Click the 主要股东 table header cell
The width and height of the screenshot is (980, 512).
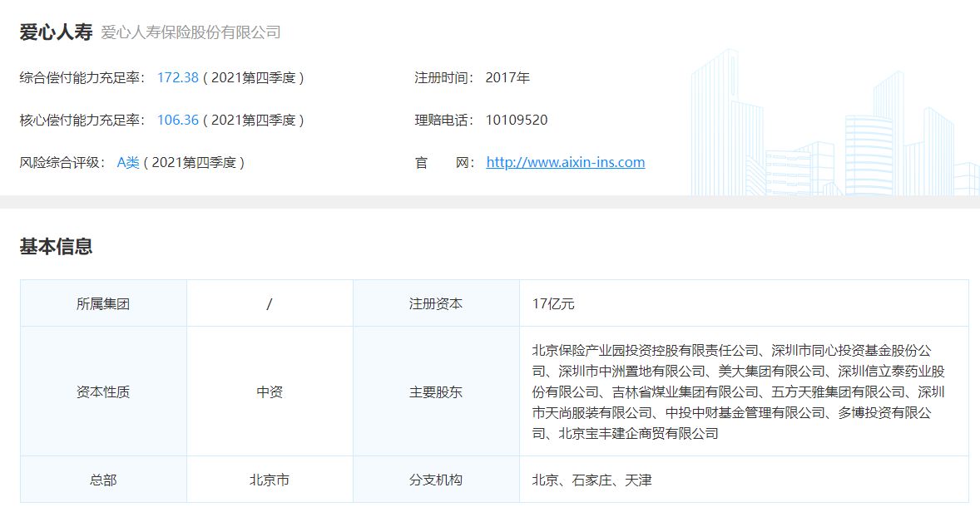[x=436, y=392]
